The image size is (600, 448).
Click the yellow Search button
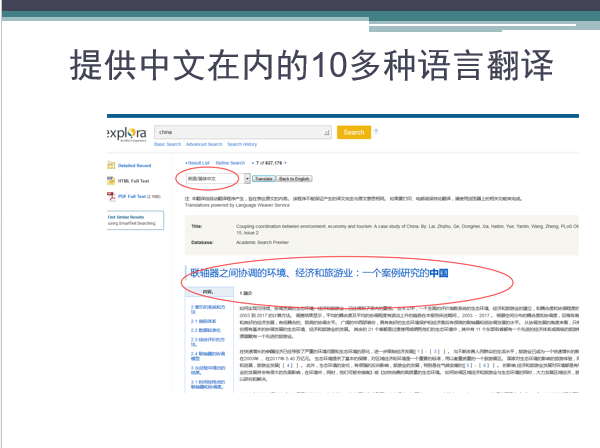[354, 132]
